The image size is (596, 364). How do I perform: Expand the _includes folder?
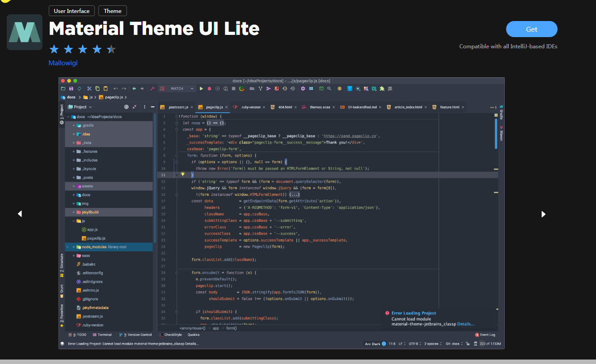73,160
